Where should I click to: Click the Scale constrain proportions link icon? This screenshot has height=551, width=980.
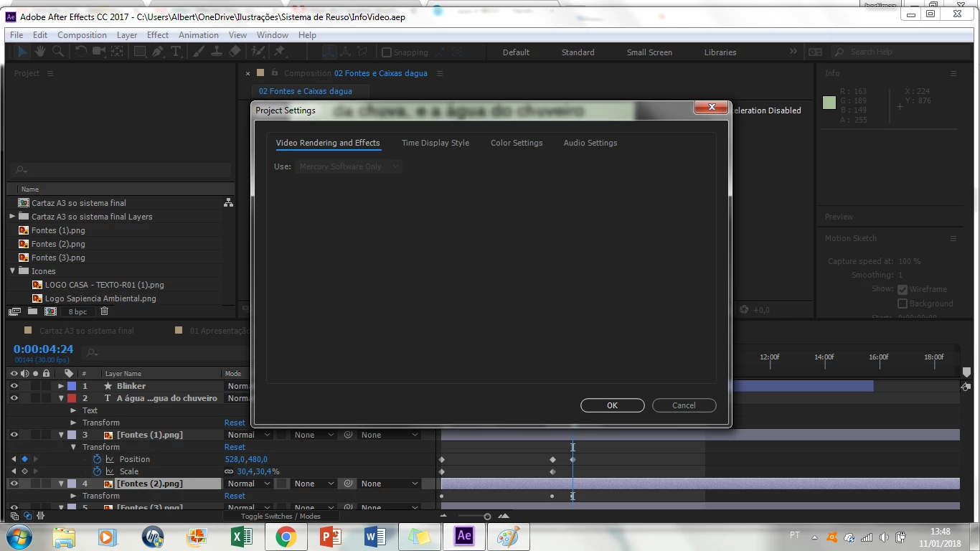(229, 471)
